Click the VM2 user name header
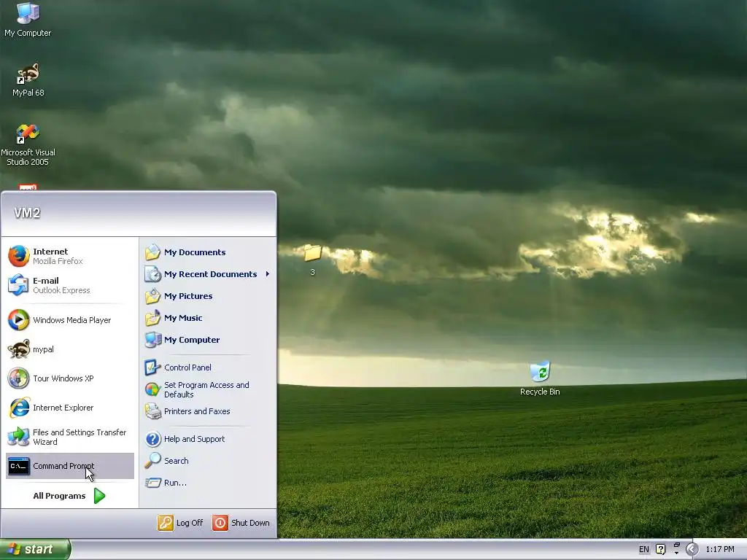This screenshot has width=747, height=560. coord(27,213)
